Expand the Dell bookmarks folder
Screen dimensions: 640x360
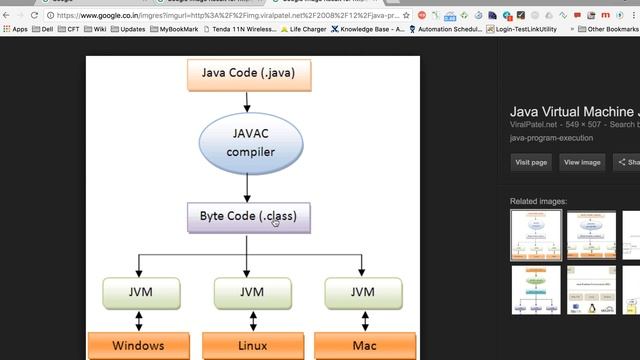(x=42, y=29)
